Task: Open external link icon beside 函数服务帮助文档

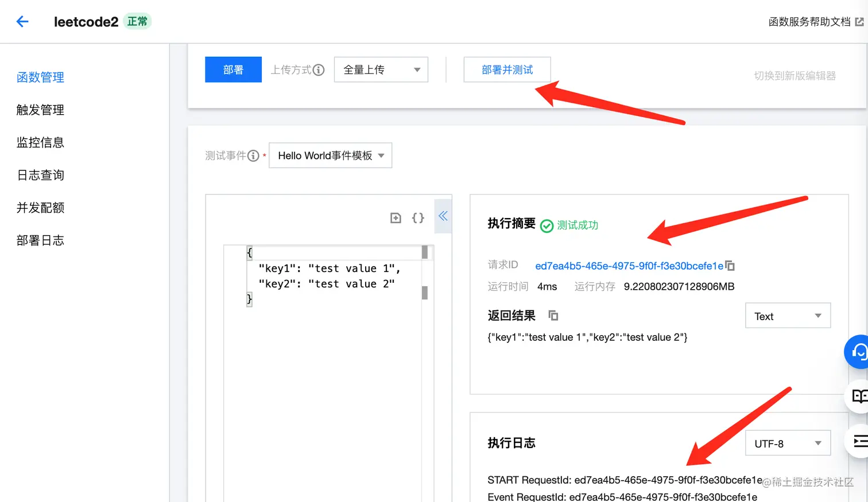Action: click(x=859, y=22)
